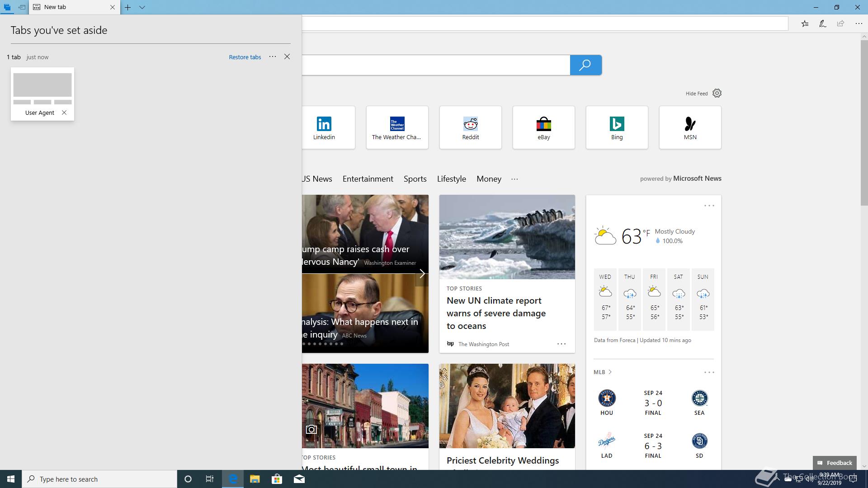This screenshot has width=868, height=488.
Task: Open Windows Start menu
Action: (x=11, y=479)
